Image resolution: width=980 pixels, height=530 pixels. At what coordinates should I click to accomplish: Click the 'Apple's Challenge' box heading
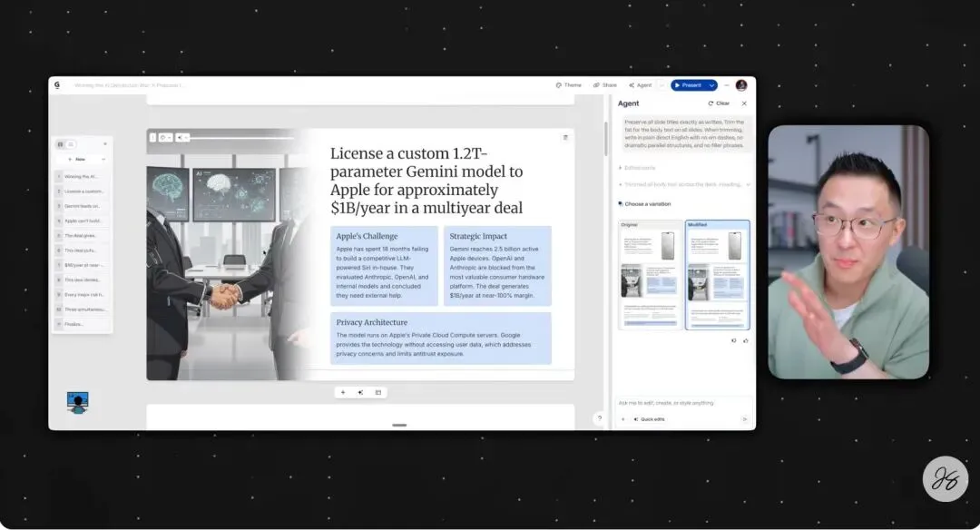367,236
